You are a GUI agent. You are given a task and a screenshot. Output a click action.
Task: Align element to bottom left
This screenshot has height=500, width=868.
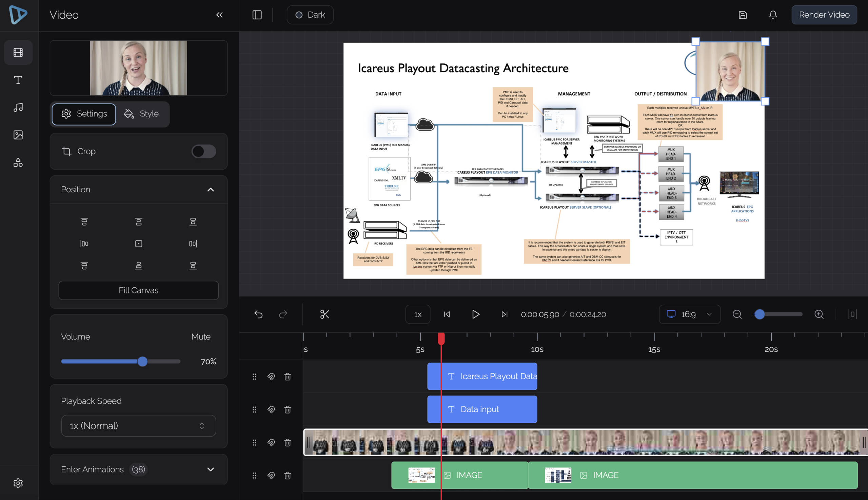click(x=84, y=266)
